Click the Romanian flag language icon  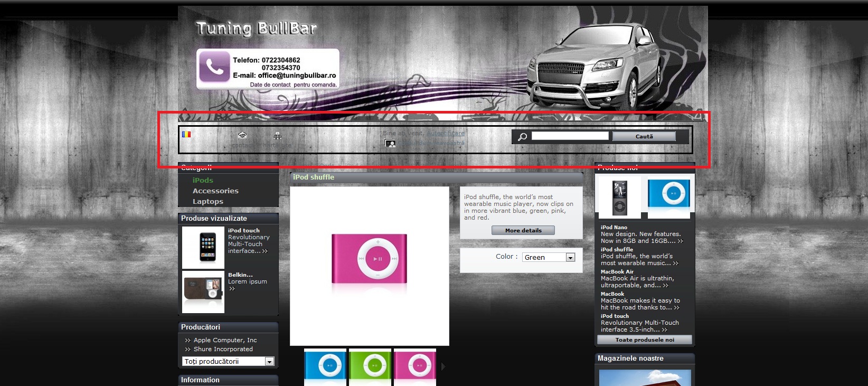(x=186, y=134)
